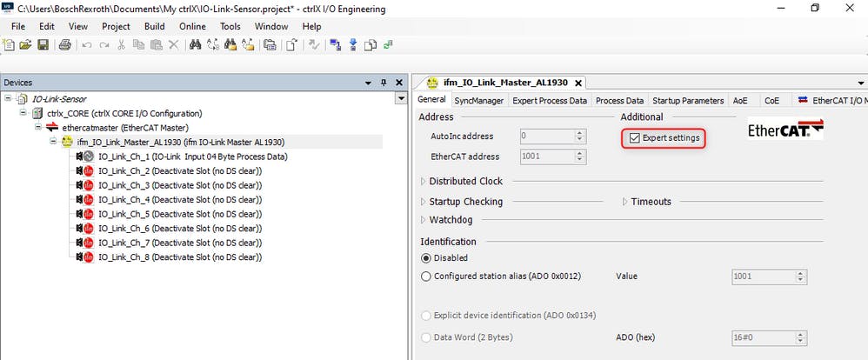Open the Help menu

[x=311, y=26]
